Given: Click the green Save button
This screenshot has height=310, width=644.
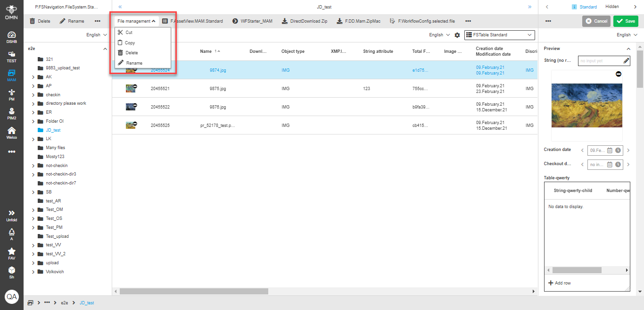Looking at the screenshot, I should click(626, 21).
